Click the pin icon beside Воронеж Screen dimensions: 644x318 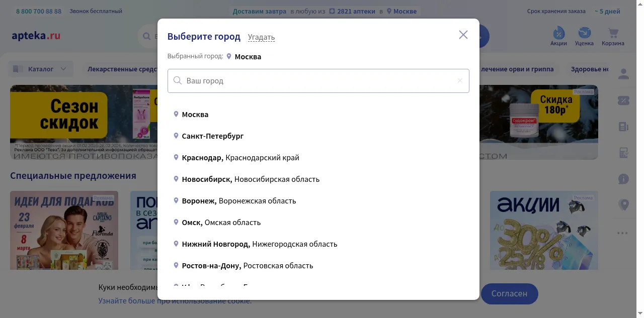click(176, 200)
